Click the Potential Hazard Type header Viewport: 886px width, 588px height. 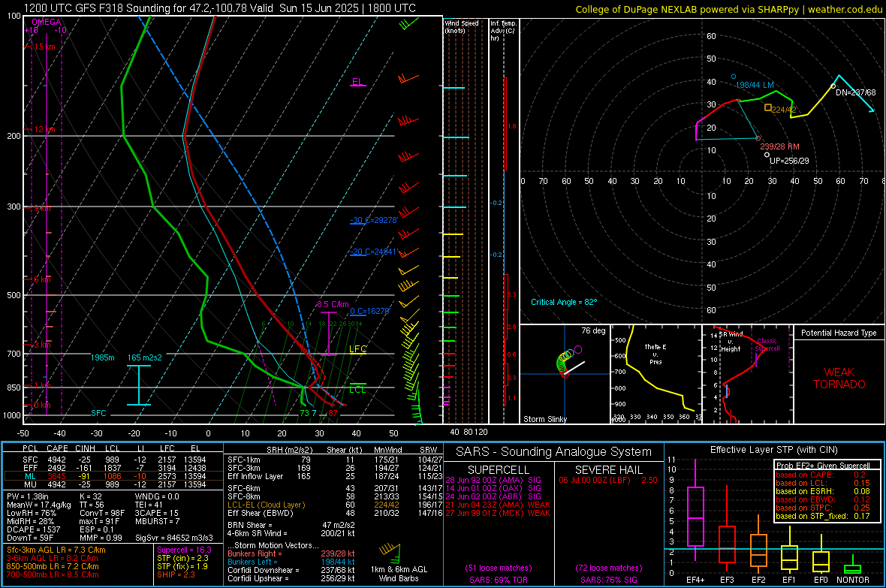click(x=839, y=333)
